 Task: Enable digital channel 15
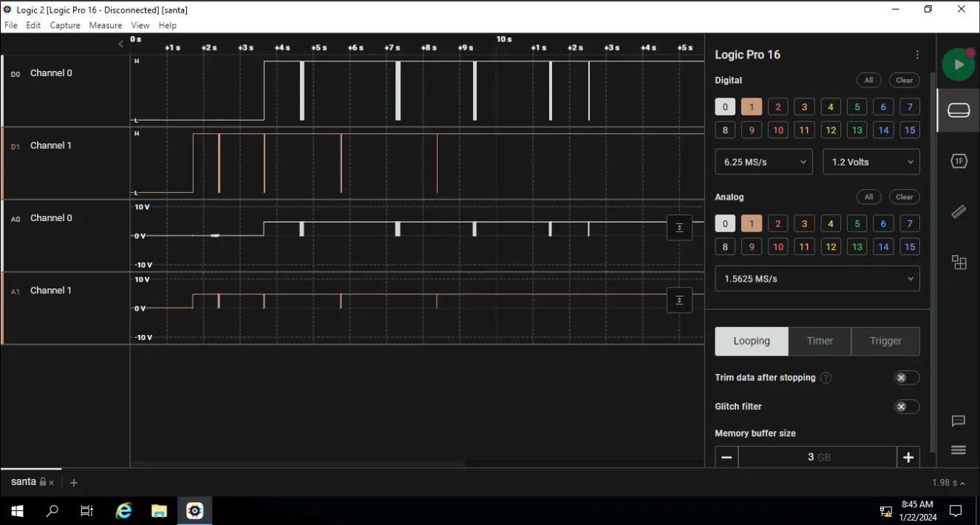[910, 130]
